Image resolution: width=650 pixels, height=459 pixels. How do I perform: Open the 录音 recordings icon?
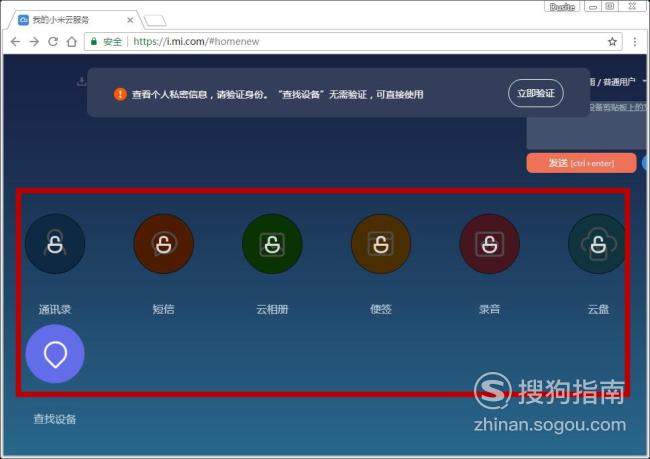point(490,244)
